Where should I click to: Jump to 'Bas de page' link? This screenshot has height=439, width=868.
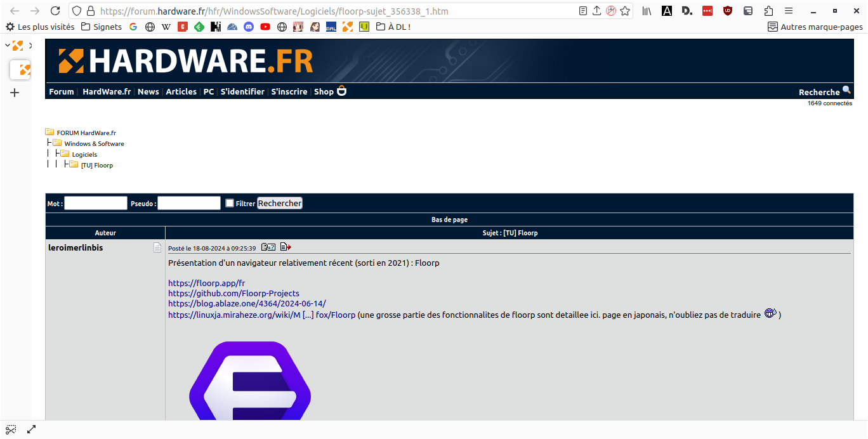pyautogui.click(x=449, y=219)
